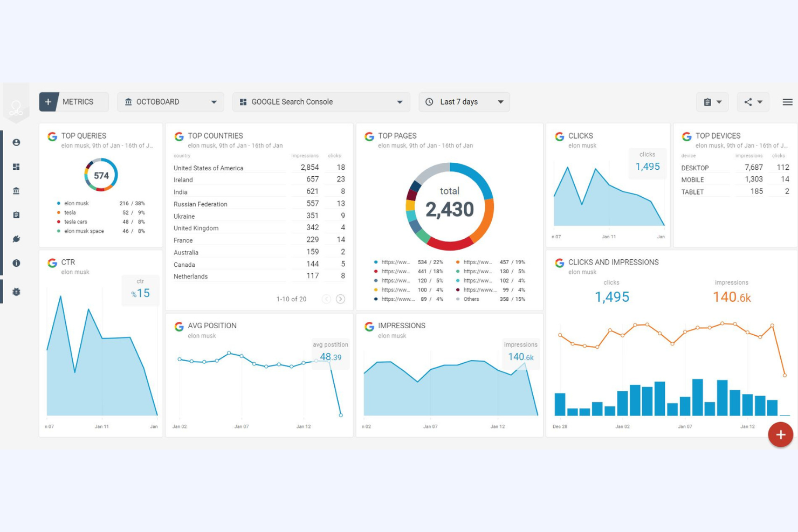The width and height of the screenshot is (798, 532).
Task: Click Google icon on TOP DEVICES widget
Action: 686,136
